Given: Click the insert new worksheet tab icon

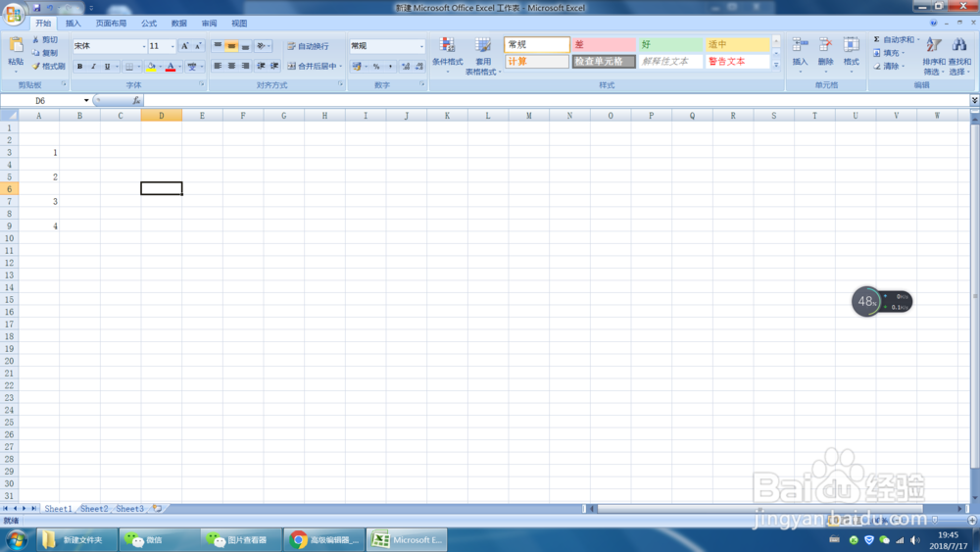Looking at the screenshot, I should coord(157,508).
